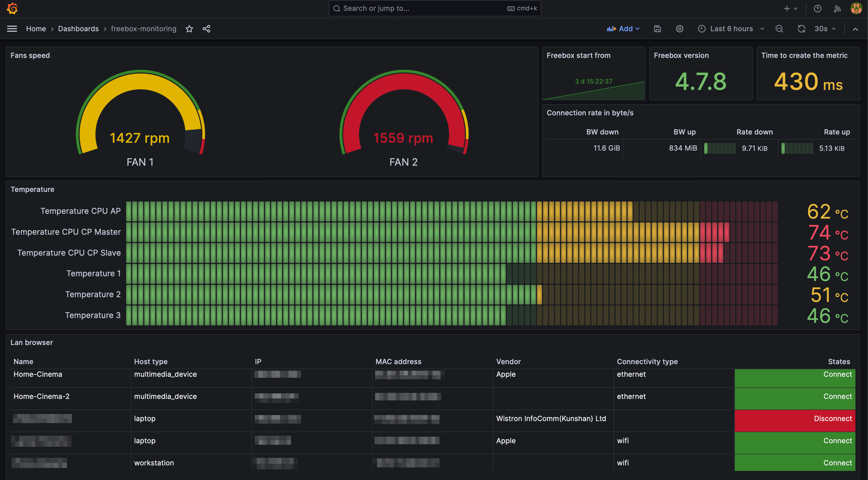Viewport: 868px width, 480px height.
Task: Click the Grafana logo icon
Action: coord(12,8)
